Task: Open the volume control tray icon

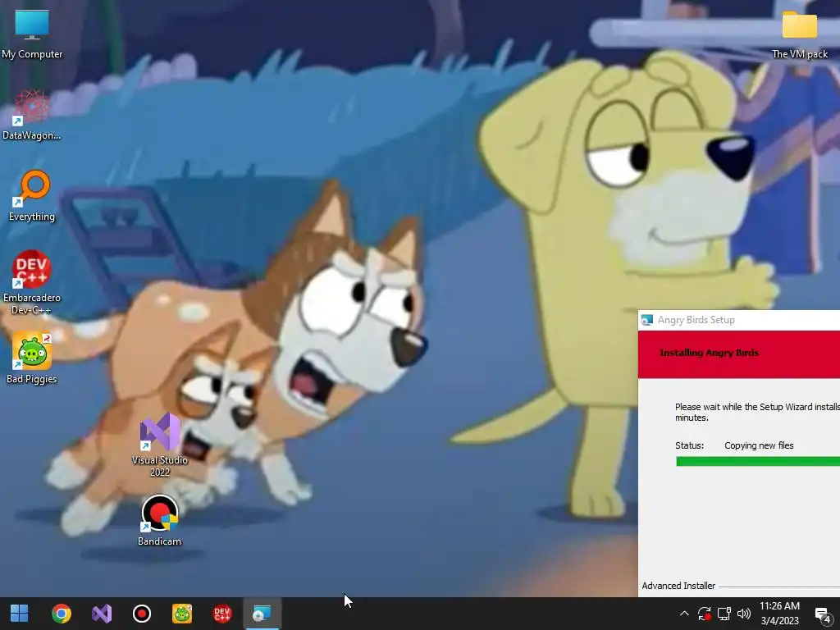Action: coord(744,614)
